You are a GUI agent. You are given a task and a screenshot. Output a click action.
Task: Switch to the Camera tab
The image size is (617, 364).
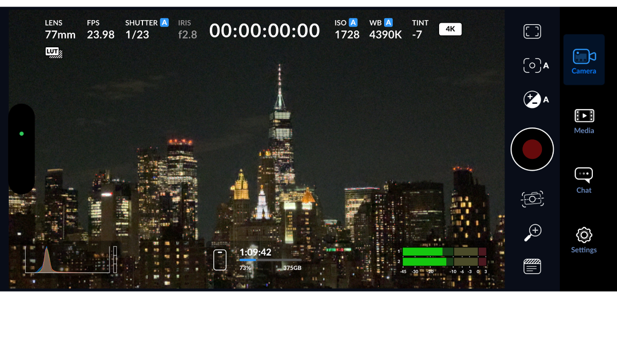pyautogui.click(x=584, y=61)
